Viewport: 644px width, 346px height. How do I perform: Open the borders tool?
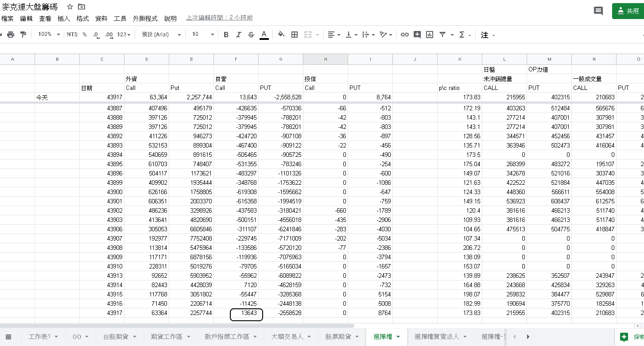[294, 35]
